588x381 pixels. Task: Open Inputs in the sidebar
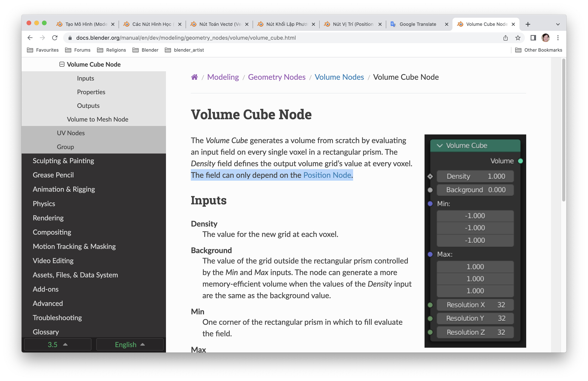click(x=85, y=78)
